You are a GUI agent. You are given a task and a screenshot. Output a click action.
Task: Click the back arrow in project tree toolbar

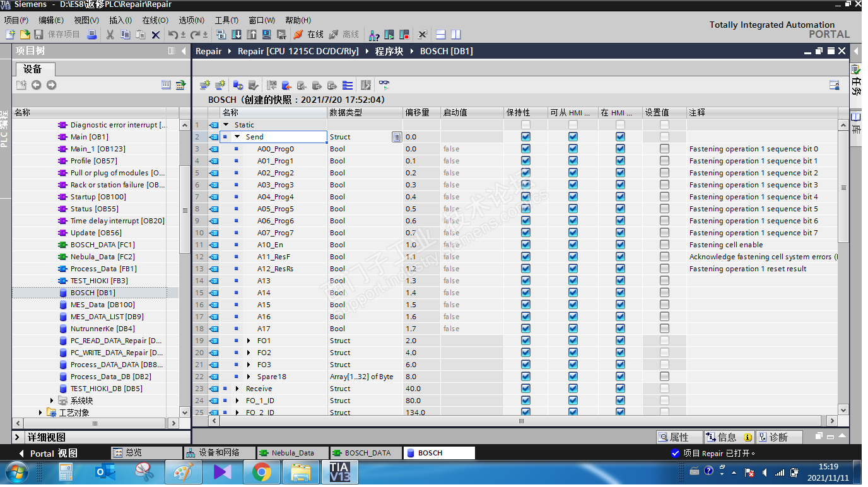click(x=37, y=85)
